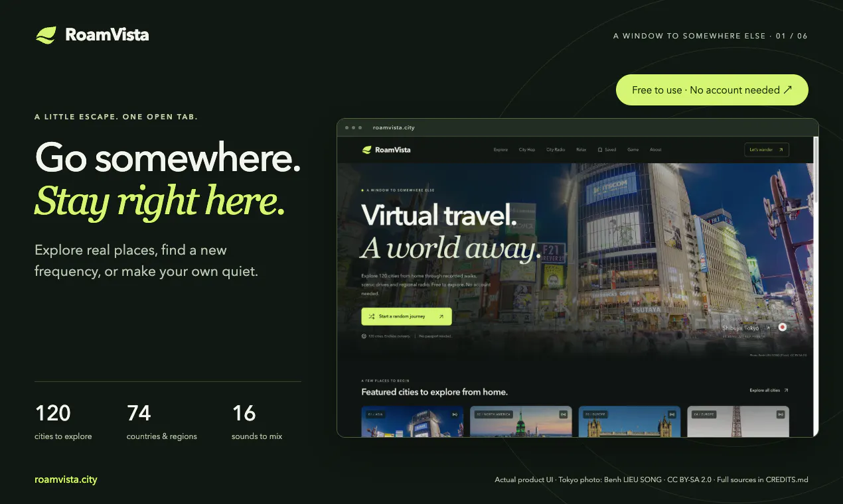Click the arrow next to Shibuya, Tokyo
The width and height of the screenshot is (843, 504).
pyautogui.click(x=769, y=328)
